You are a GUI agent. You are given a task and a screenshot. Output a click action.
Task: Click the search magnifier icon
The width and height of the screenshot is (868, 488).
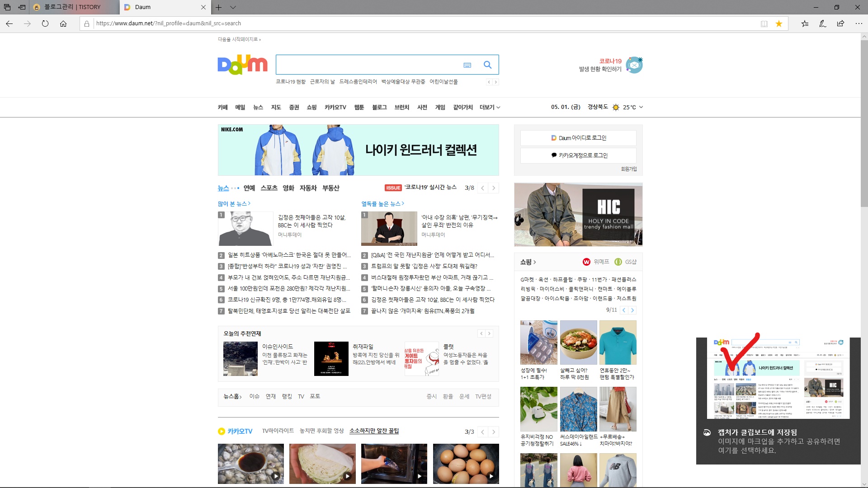click(487, 65)
